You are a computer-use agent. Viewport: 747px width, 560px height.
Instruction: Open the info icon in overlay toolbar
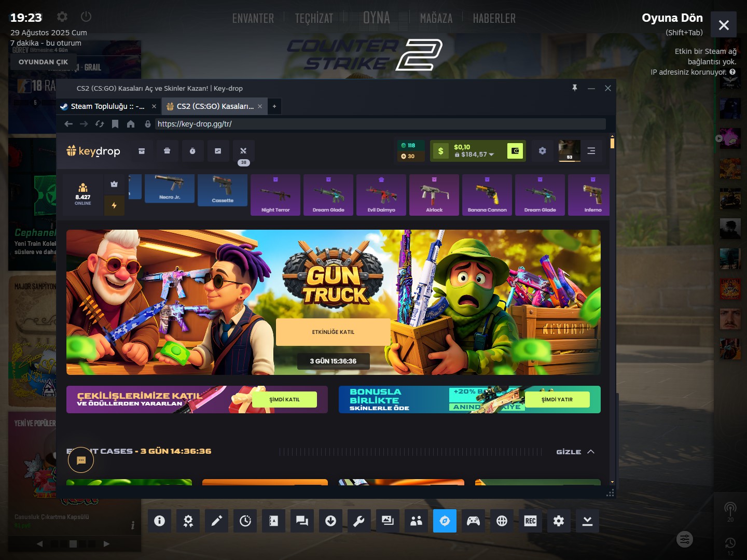(x=159, y=521)
